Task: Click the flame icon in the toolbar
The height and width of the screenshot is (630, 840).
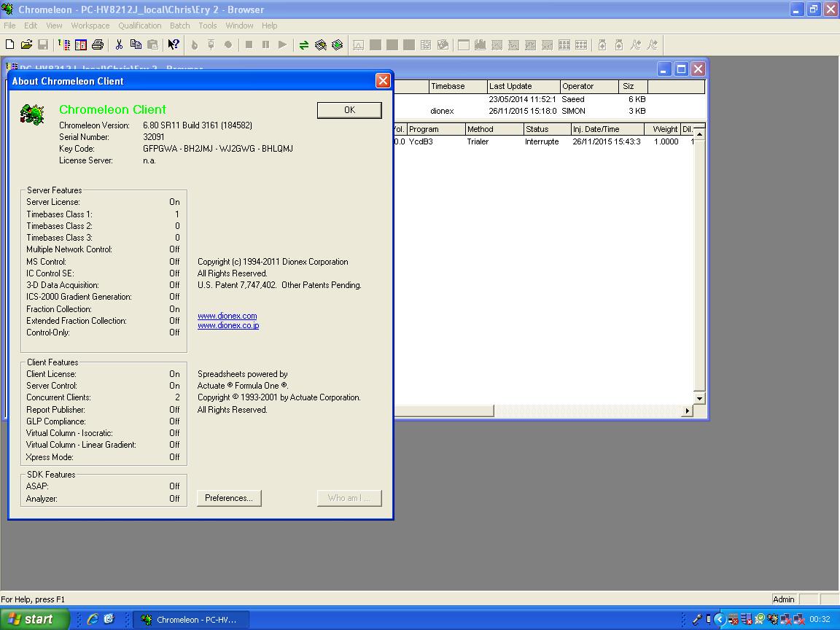Action: pos(195,45)
